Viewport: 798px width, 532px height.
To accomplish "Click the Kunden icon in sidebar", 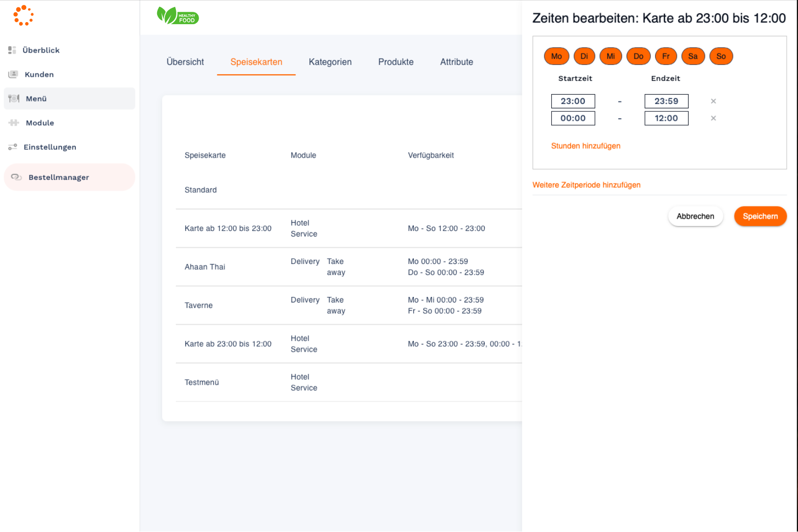I will click(x=13, y=74).
